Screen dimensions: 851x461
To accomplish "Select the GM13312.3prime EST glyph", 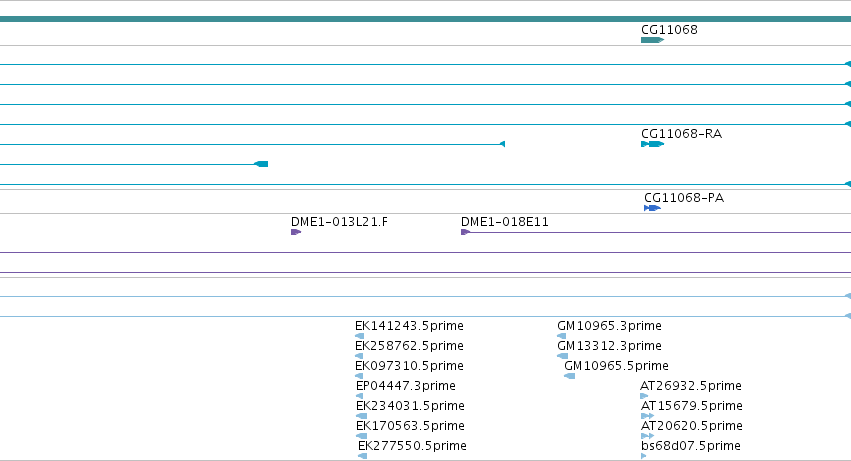I will coord(562,356).
